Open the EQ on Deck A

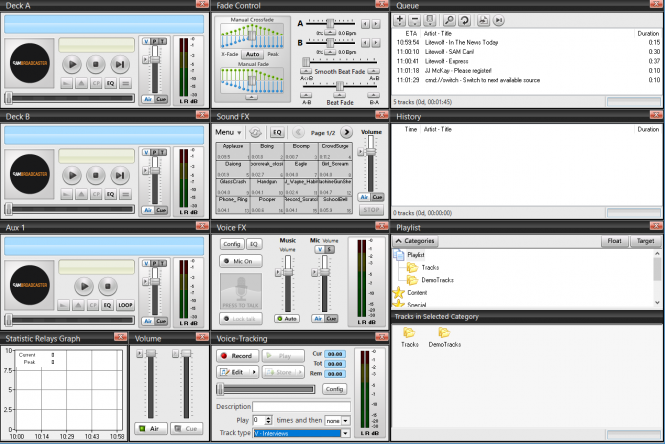(x=110, y=83)
